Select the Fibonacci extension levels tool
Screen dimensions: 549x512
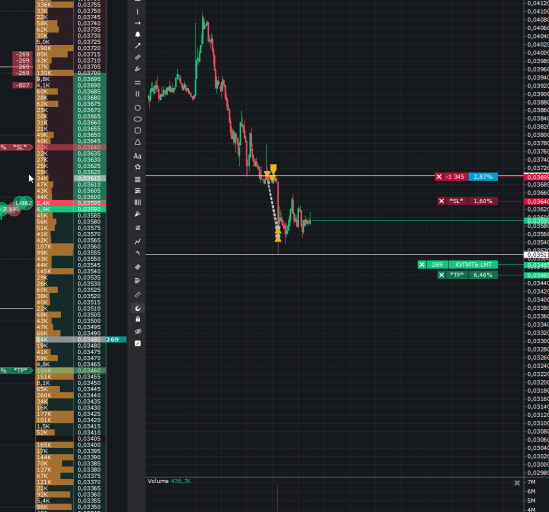click(138, 191)
